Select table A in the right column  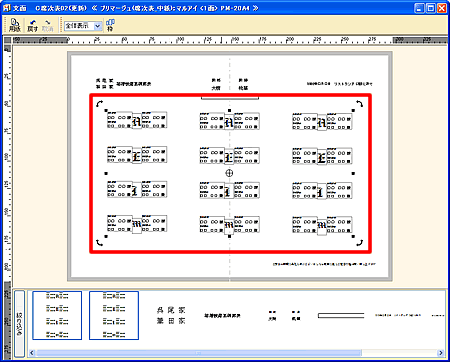point(322,122)
